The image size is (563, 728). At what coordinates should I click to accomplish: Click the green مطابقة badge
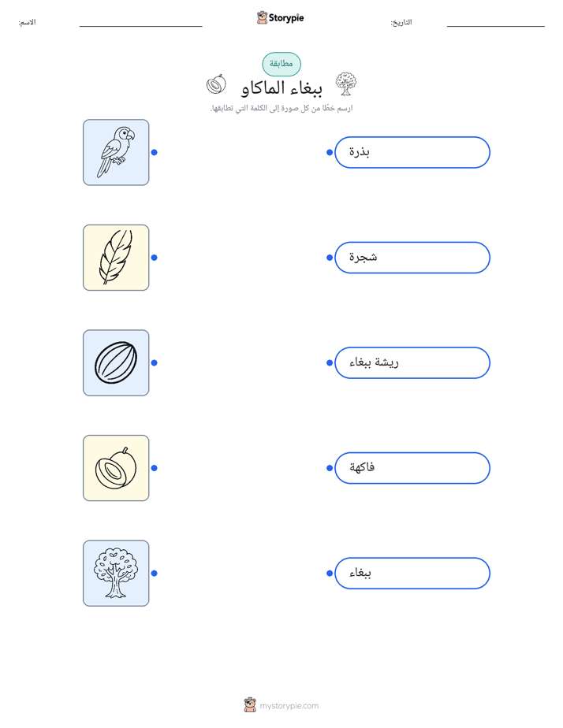pyautogui.click(x=281, y=64)
